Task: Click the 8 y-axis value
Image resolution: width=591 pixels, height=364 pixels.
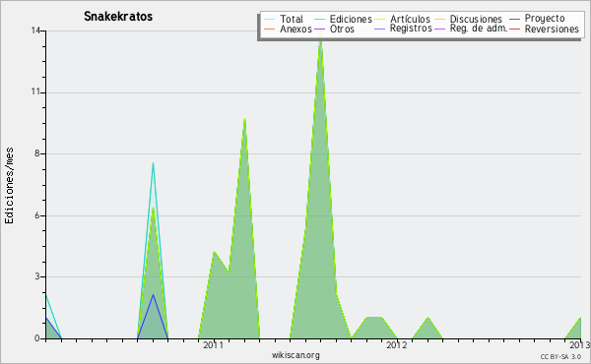Action: coord(37,153)
